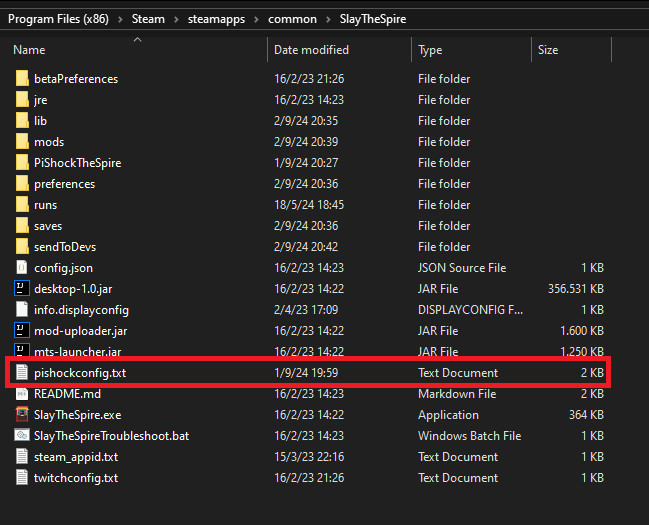649x525 pixels.
Task: Click the desktop-1.0.jar file icon
Action: [x=22, y=289]
